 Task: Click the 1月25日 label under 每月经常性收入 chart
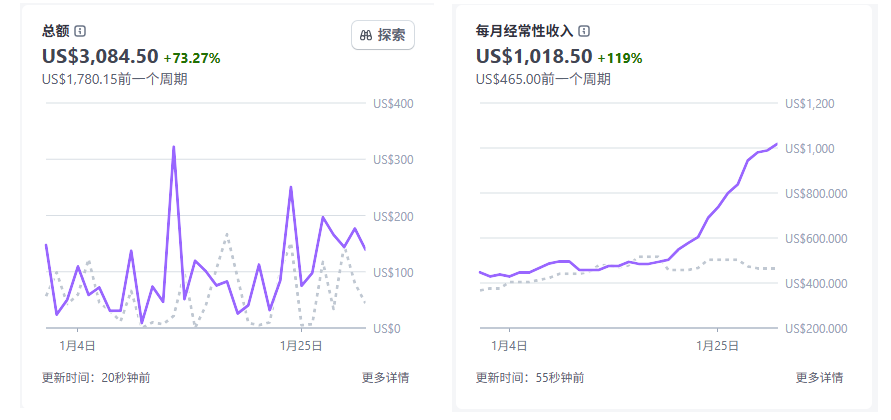point(718,346)
